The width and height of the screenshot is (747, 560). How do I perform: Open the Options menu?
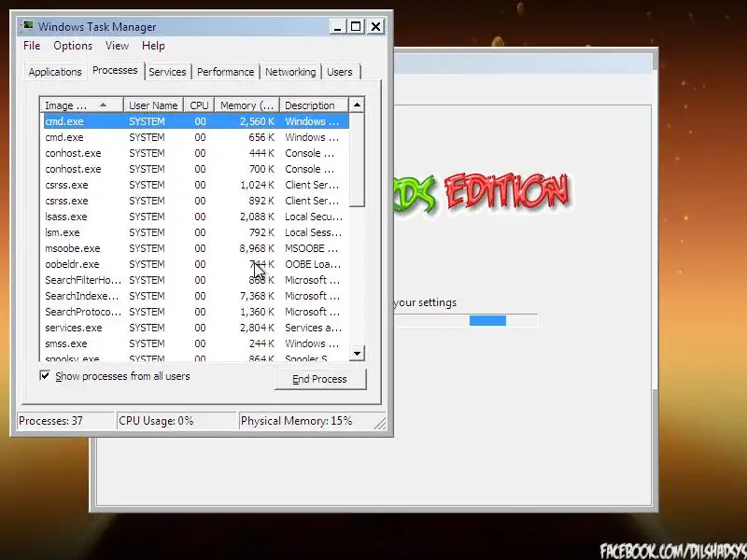pyautogui.click(x=73, y=46)
